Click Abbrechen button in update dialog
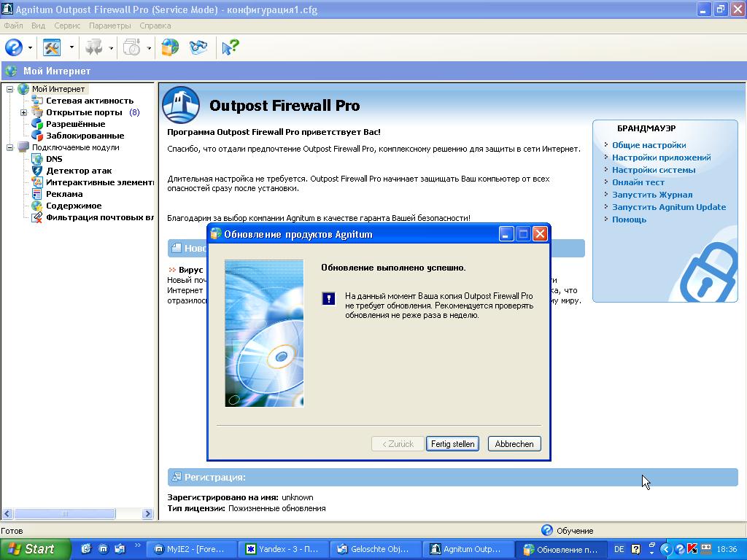 [514, 444]
